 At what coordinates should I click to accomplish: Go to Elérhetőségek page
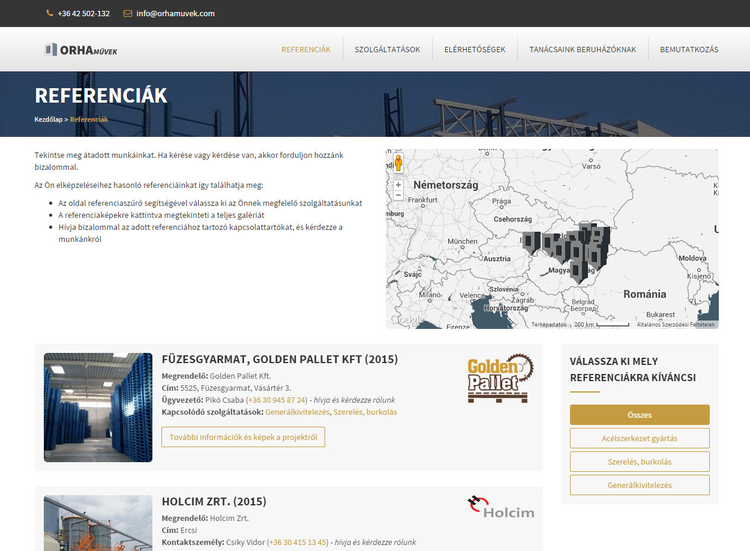tap(475, 50)
